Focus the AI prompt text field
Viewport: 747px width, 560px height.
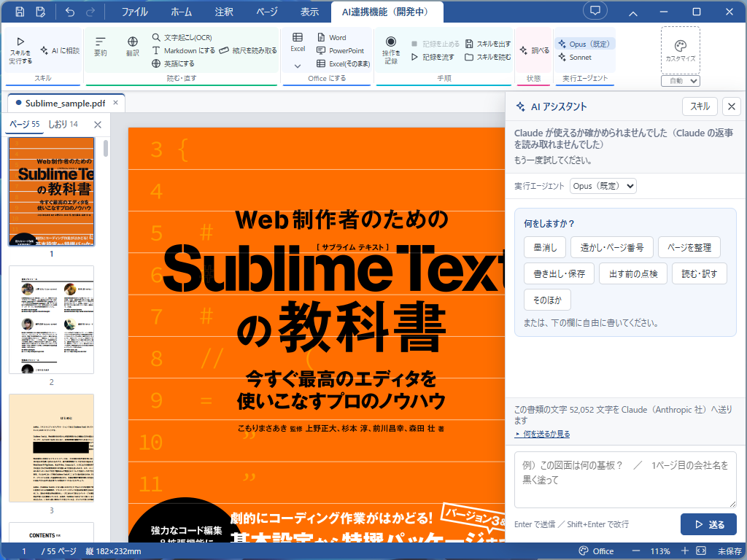tap(625, 480)
